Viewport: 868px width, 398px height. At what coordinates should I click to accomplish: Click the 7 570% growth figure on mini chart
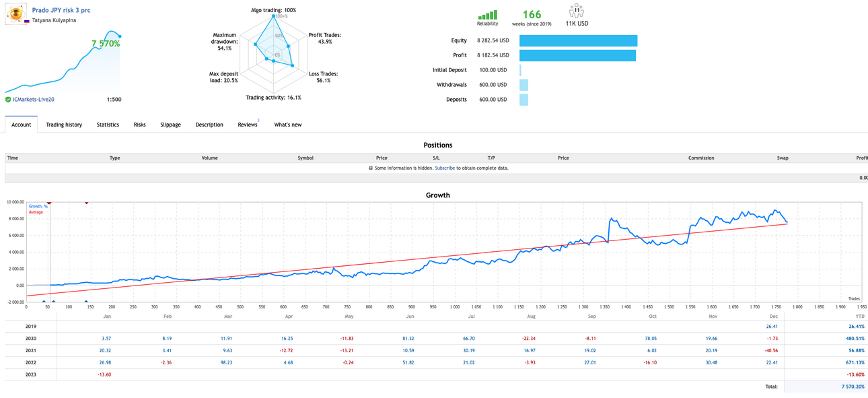[x=106, y=44]
